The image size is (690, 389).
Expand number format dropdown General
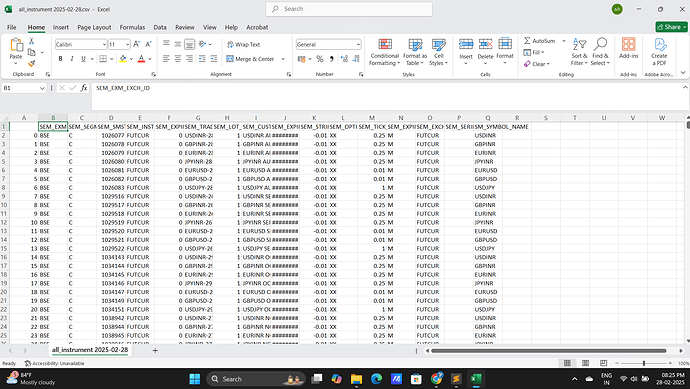pyautogui.click(x=358, y=44)
